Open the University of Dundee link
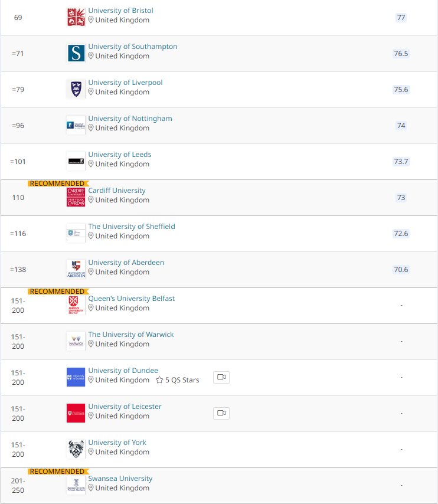The width and height of the screenshot is (438, 504). (x=123, y=371)
